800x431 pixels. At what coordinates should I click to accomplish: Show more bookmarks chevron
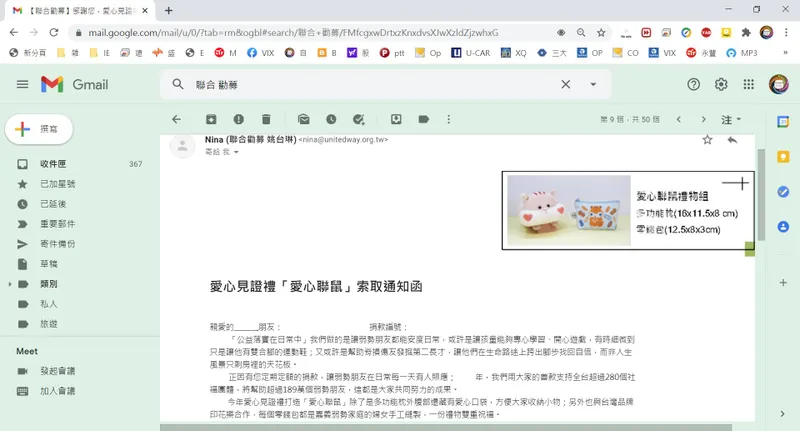785,53
